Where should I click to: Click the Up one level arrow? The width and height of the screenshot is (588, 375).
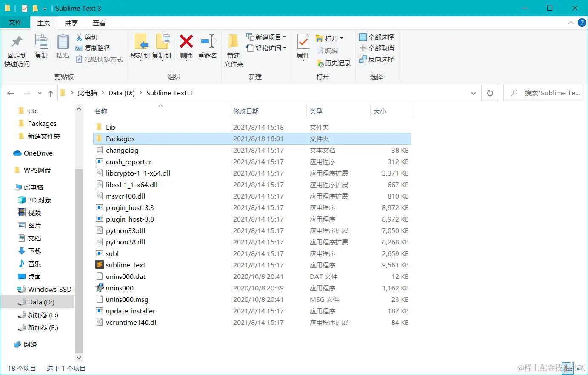[51, 93]
